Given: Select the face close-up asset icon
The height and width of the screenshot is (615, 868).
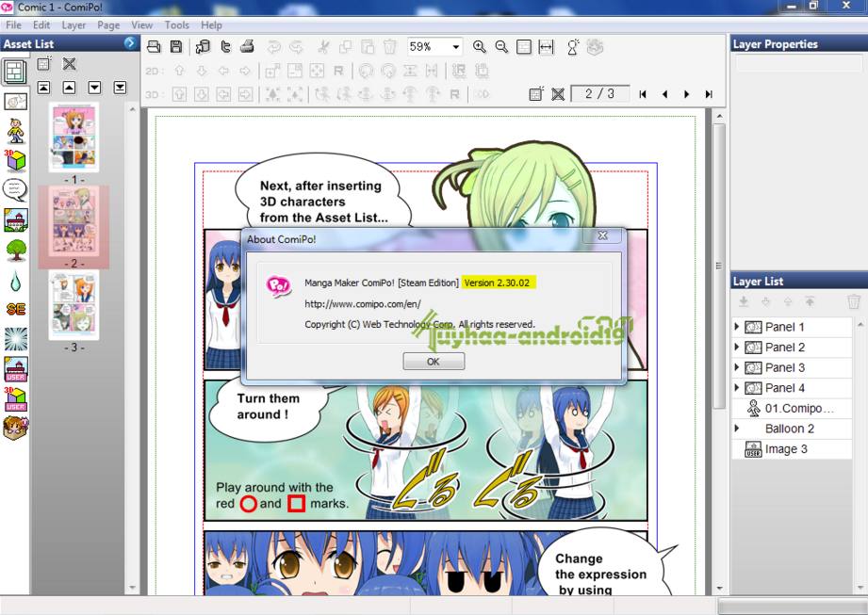Looking at the screenshot, I should coord(15,102).
